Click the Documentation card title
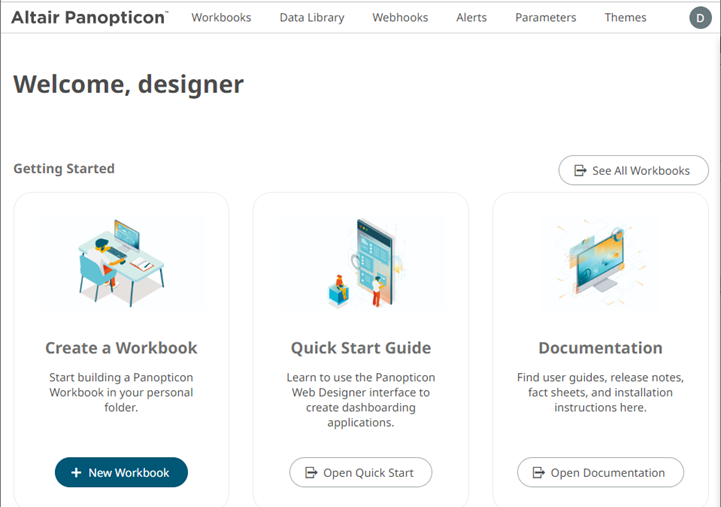 pyautogui.click(x=600, y=348)
